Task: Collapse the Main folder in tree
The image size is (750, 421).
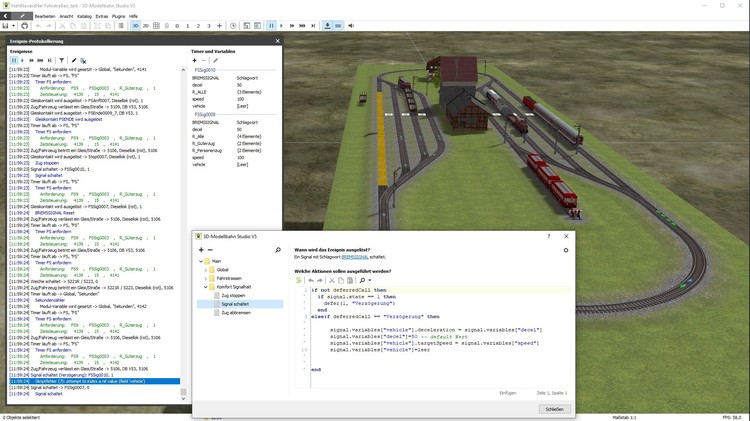Action: 199,260
